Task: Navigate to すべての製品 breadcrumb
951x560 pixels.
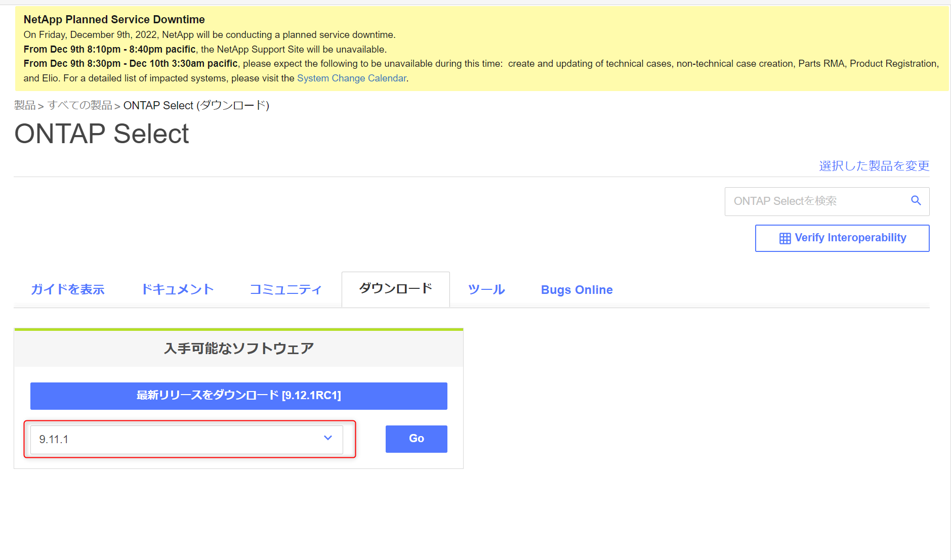Action: [x=79, y=105]
